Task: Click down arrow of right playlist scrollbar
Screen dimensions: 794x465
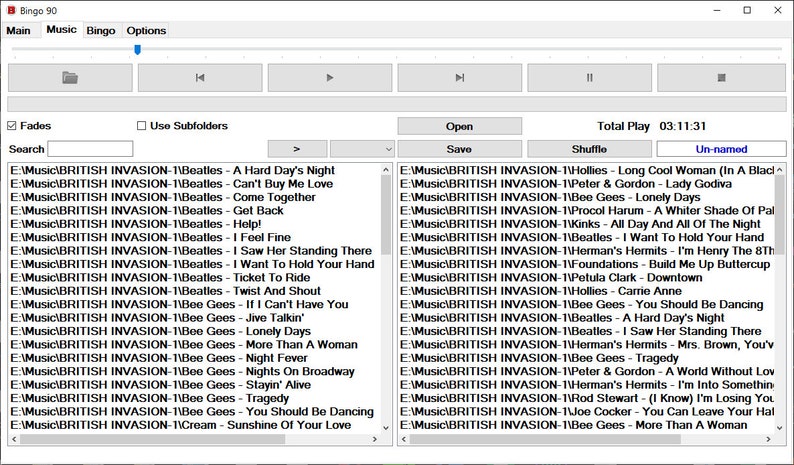Action: click(779, 428)
